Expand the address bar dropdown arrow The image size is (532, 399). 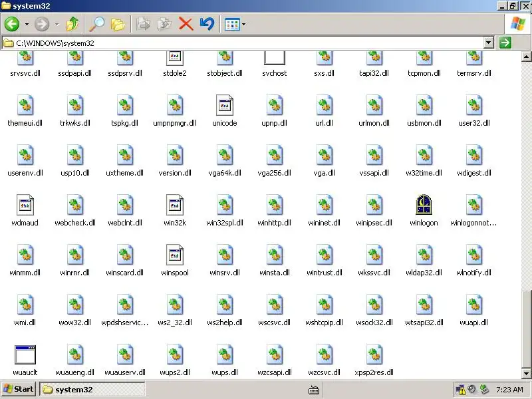[x=489, y=43]
